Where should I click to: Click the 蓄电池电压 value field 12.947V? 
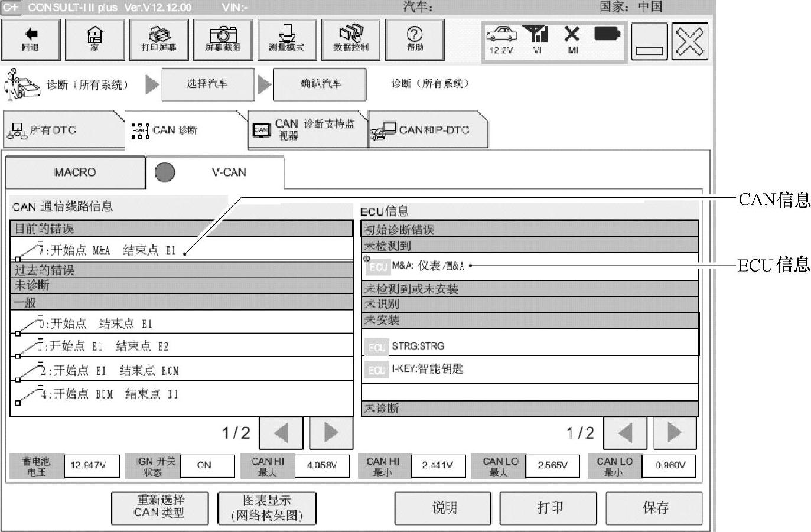coord(92,466)
